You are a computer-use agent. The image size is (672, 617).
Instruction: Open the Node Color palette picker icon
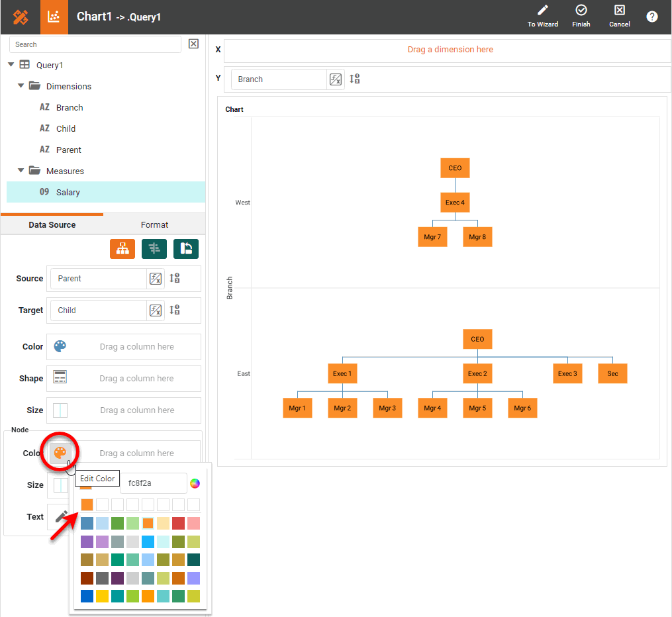pos(60,452)
